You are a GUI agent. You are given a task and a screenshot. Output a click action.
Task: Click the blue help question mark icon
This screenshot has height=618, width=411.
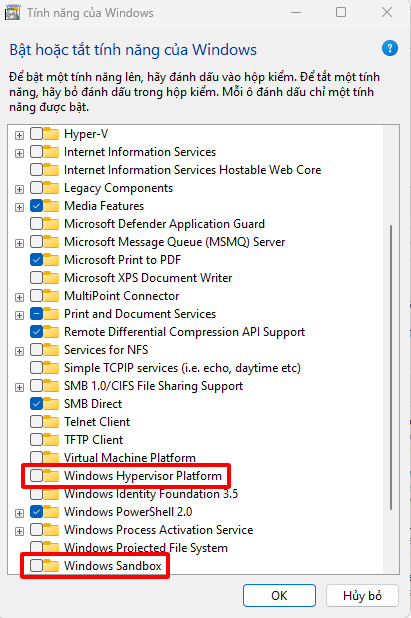pyautogui.click(x=390, y=48)
